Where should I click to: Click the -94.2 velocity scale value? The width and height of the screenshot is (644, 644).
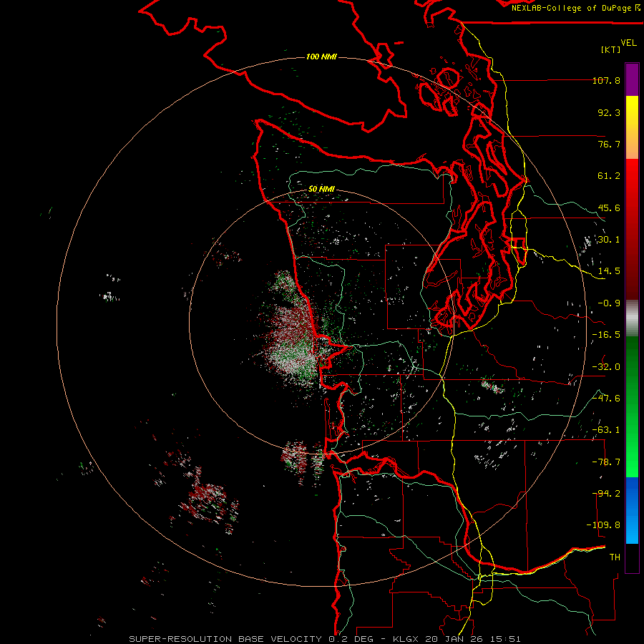(606, 494)
